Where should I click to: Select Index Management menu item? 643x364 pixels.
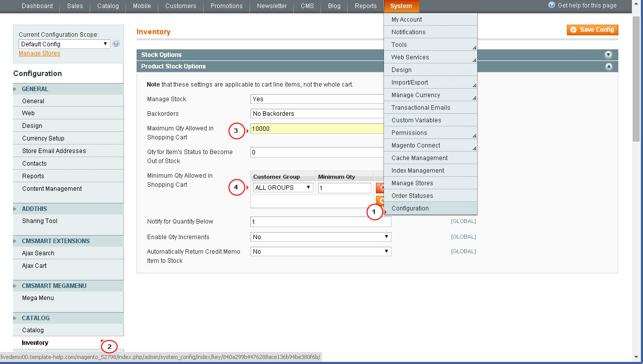point(430,171)
